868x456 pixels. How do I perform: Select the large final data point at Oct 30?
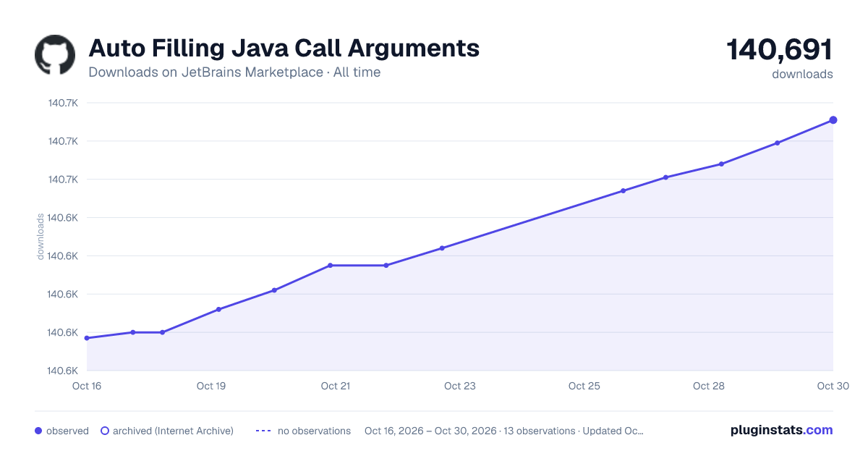pyautogui.click(x=833, y=120)
